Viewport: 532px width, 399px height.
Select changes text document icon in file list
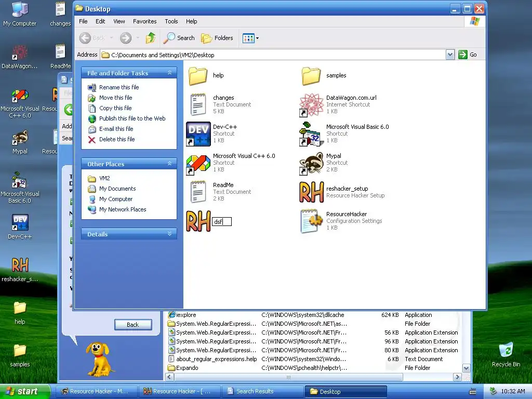pyautogui.click(x=198, y=104)
